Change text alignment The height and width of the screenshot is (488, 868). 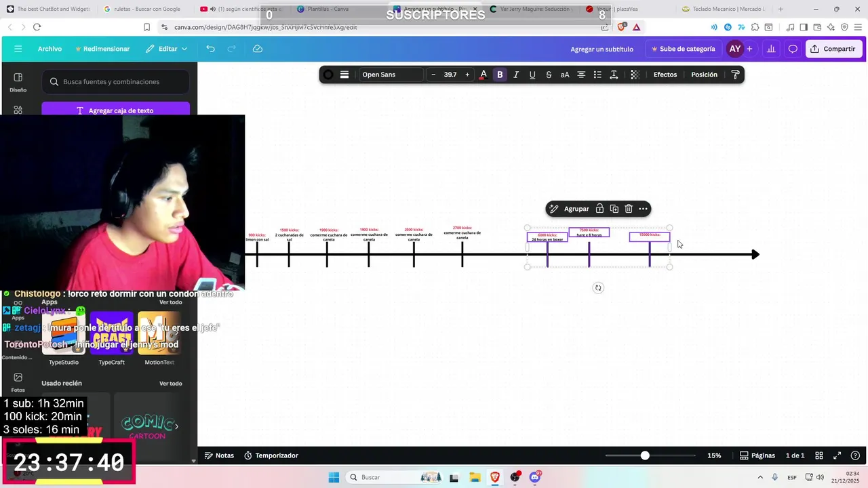tap(581, 75)
